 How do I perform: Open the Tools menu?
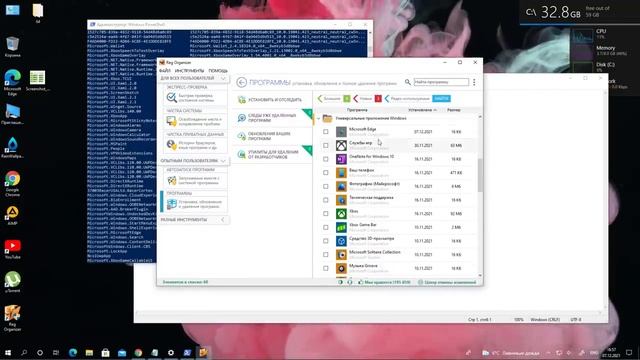(189, 71)
